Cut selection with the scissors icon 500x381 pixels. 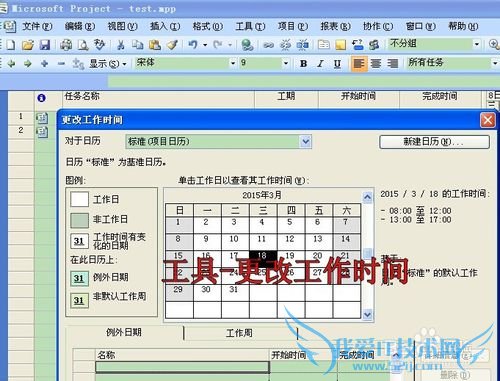click(x=121, y=45)
